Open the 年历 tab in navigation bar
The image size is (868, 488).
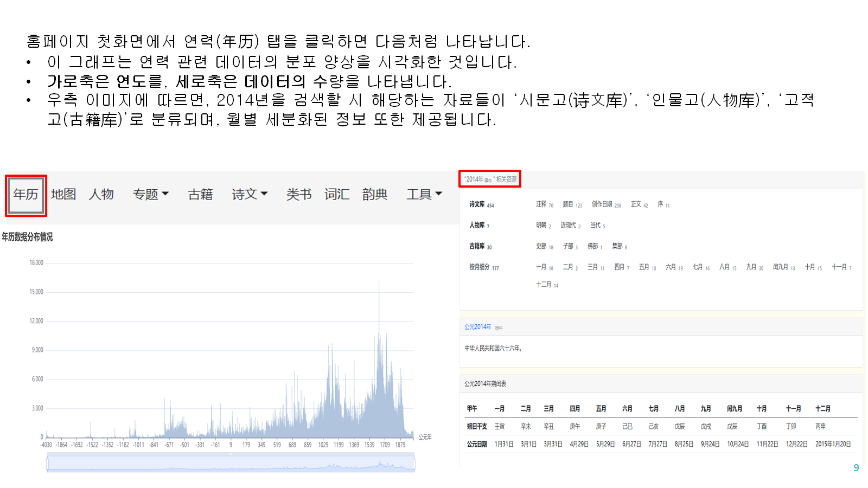[x=25, y=195]
